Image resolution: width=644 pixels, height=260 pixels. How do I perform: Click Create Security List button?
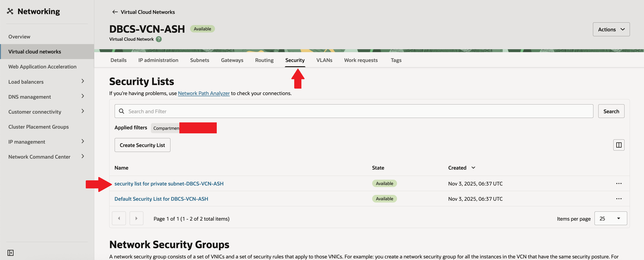pos(142,145)
